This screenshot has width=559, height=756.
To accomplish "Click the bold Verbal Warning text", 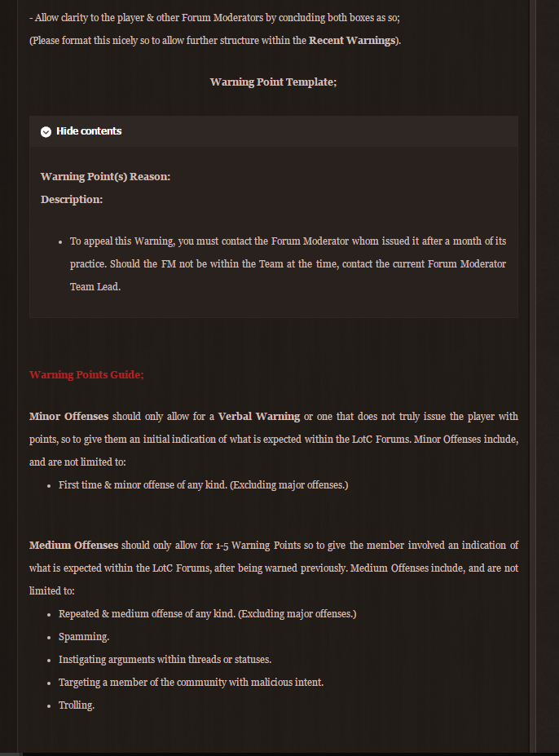I will [259, 416].
